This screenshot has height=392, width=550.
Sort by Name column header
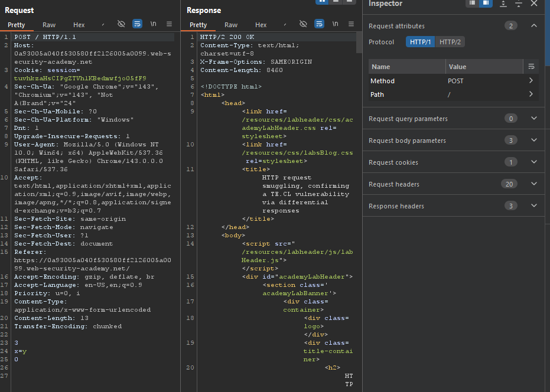click(x=407, y=67)
